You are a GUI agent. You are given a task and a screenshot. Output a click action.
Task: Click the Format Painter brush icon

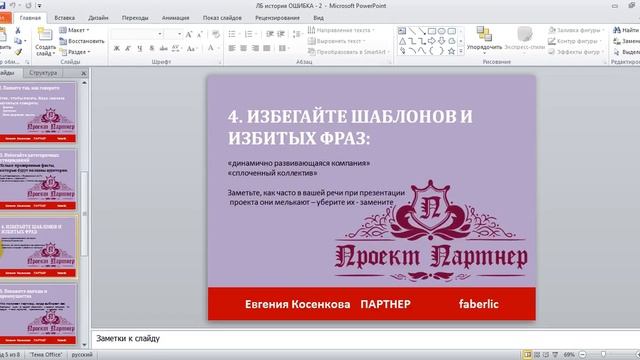[x=18, y=52]
